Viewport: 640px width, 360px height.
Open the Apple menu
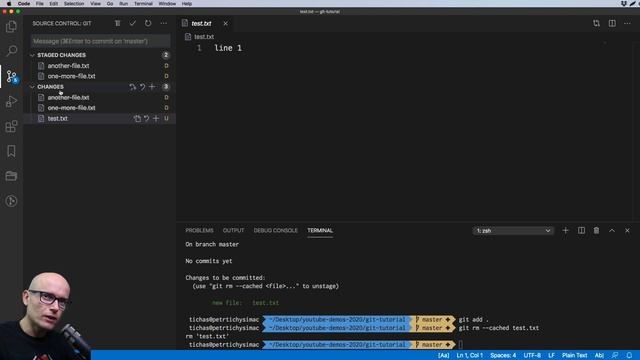[x=9, y=4]
